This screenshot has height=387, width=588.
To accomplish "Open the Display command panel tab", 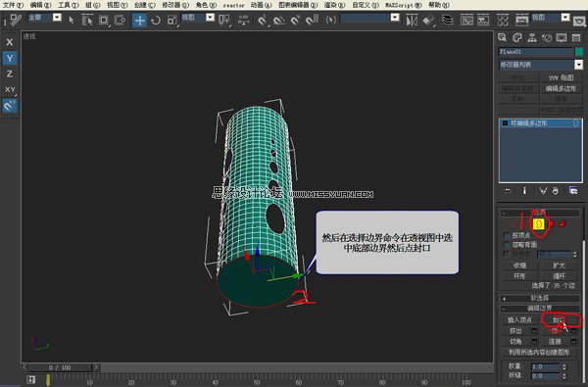I will coord(562,37).
